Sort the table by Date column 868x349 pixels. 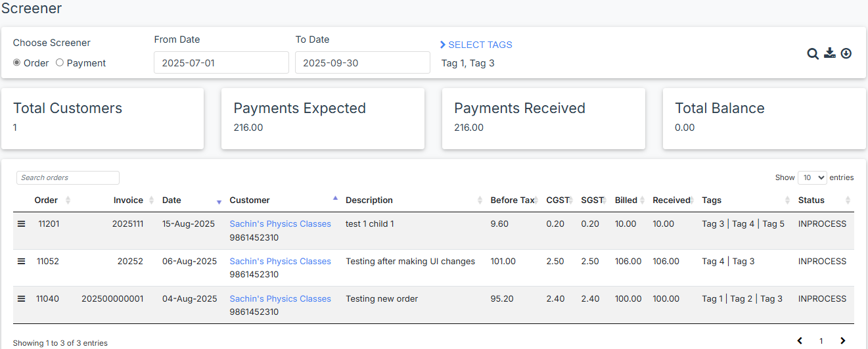[192, 200]
